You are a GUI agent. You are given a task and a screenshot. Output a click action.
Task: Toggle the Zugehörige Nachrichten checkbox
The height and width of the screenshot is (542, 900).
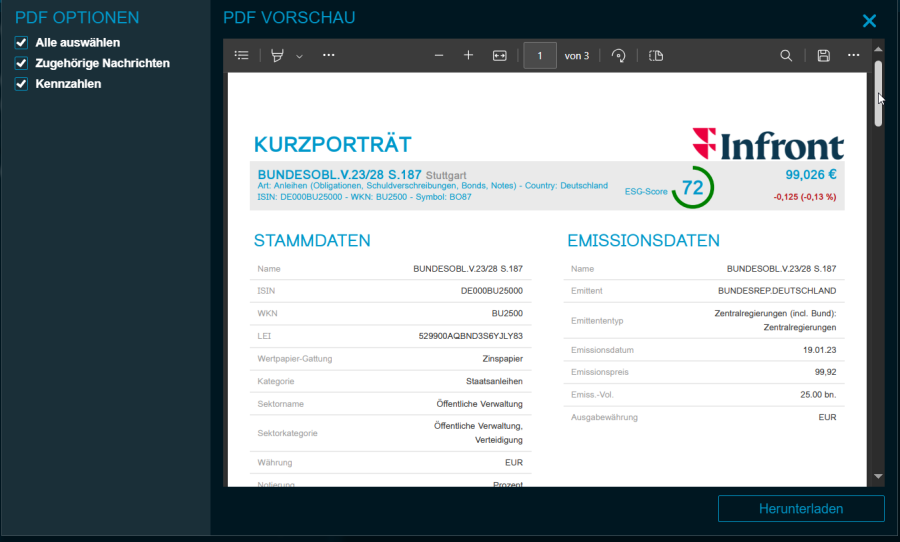click(x=21, y=63)
